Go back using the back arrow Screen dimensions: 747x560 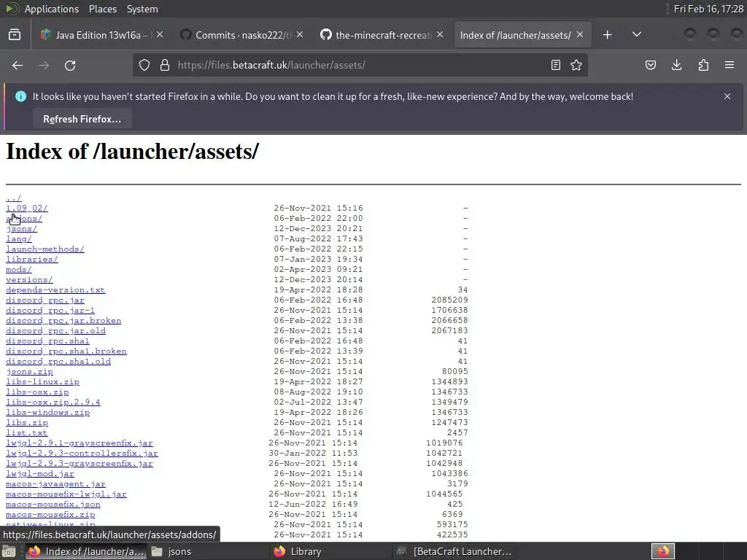tap(18, 65)
